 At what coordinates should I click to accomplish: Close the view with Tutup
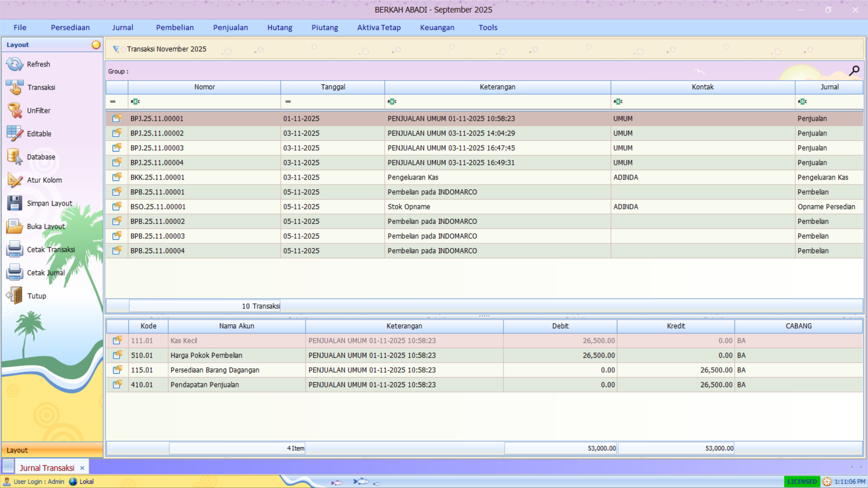[15, 296]
